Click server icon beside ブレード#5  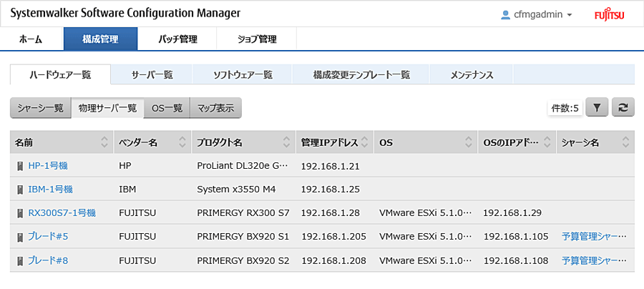click(x=19, y=237)
